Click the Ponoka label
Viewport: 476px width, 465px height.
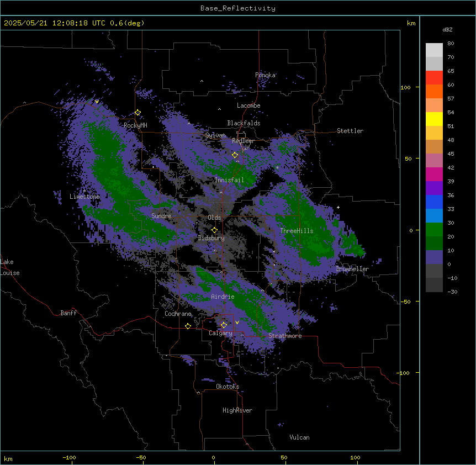click(265, 75)
